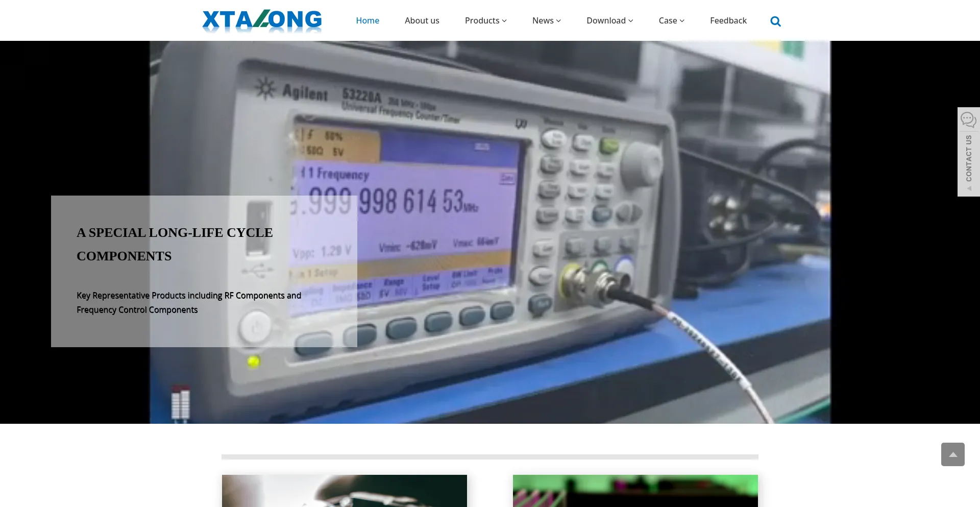Open the vertical Contact Us tab
The image size is (980, 507).
coord(969,158)
